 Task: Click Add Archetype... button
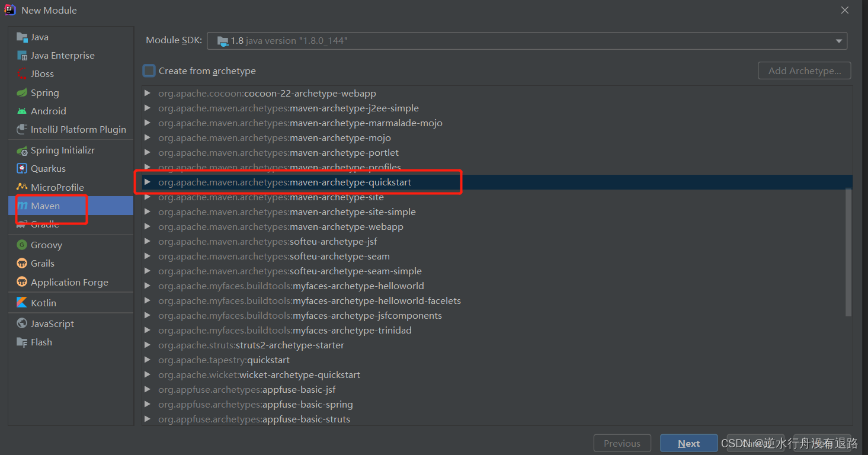(x=805, y=71)
